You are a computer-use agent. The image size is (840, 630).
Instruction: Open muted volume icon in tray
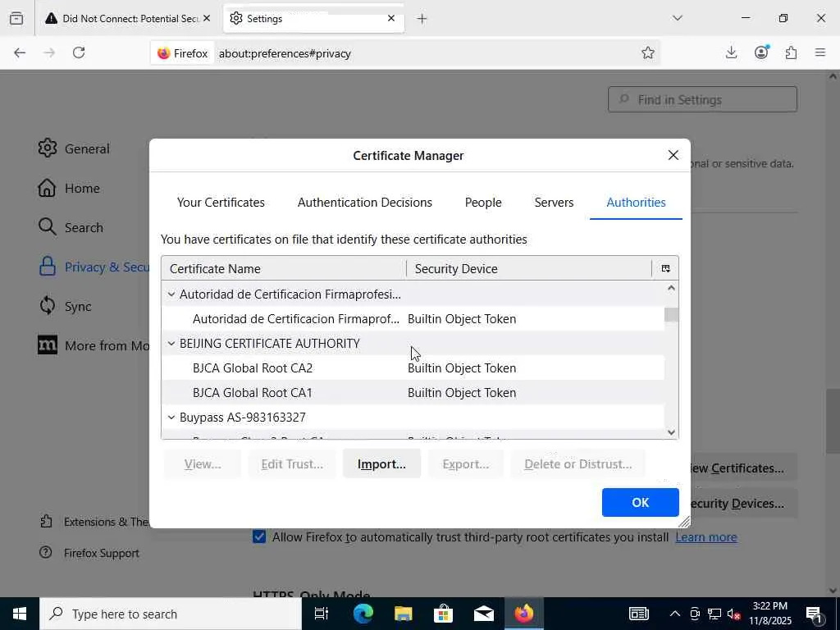[x=733, y=614]
